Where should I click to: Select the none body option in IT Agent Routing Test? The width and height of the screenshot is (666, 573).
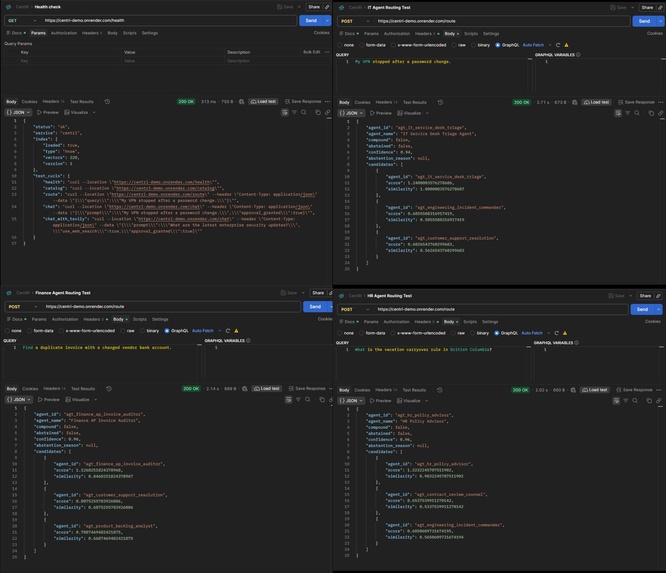tap(345, 45)
